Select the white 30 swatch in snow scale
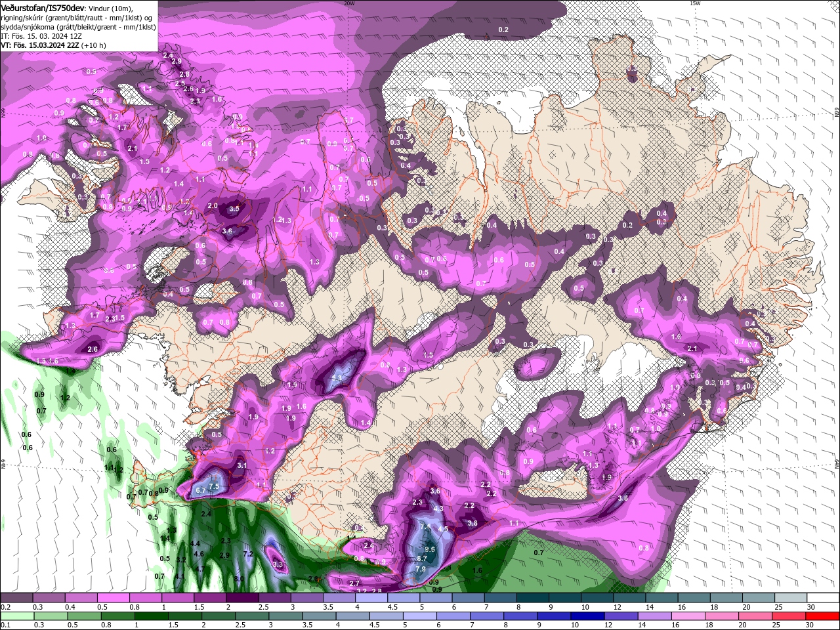Image resolution: width=840 pixels, height=630 pixels. (x=823, y=597)
